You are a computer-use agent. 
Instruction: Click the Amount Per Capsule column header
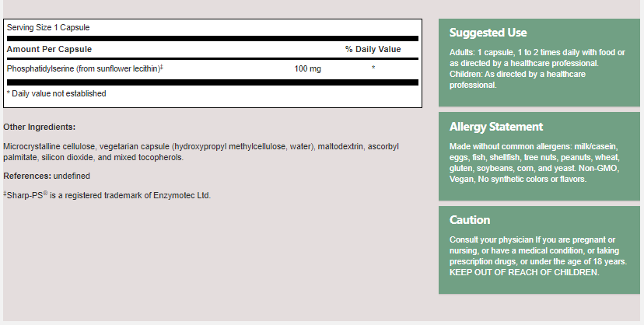click(x=49, y=49)
